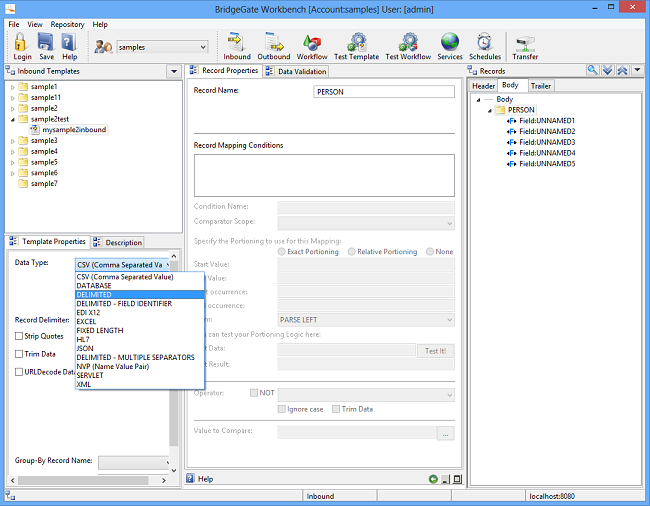This screenshot has width=650, height=506.
Task: Click the Save toolbar icon
Action: pyautogui.click(x=46, y=46)
